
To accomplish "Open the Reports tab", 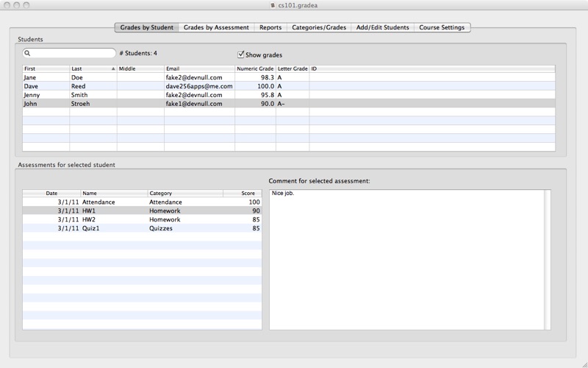I will pos(270,27).
